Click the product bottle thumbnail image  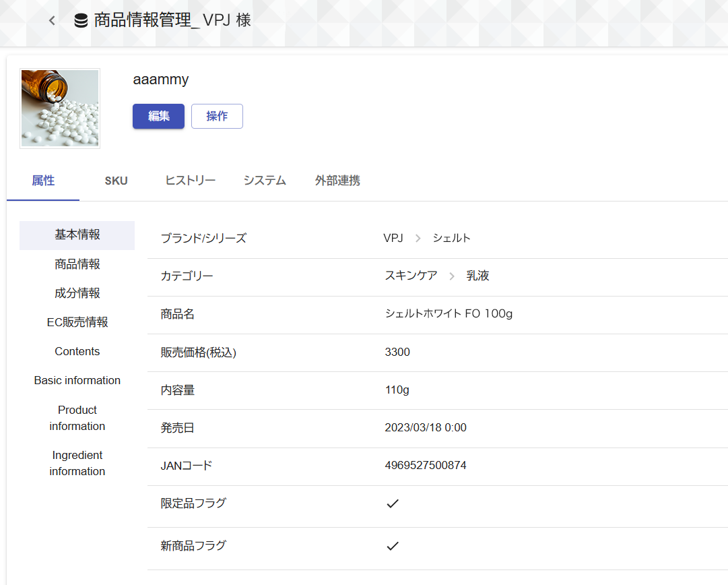[x=59, y=108]
